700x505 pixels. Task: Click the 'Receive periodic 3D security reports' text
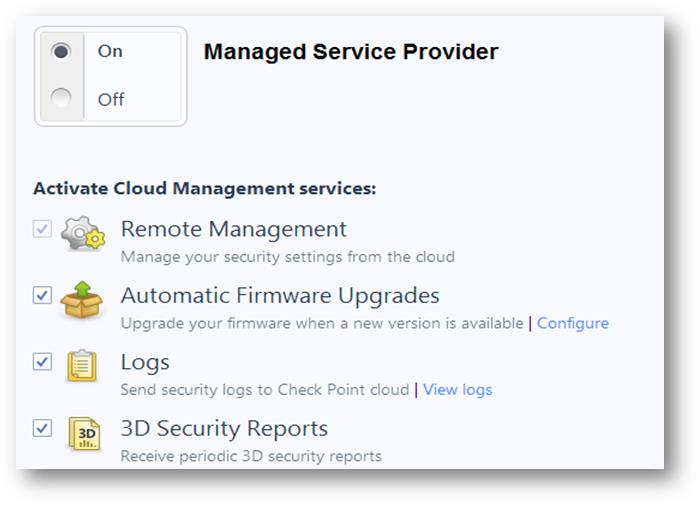coord(251,456)
